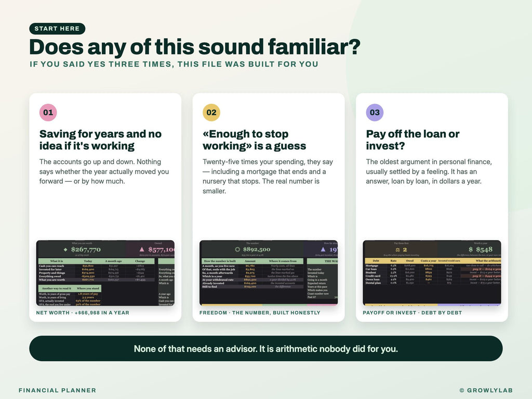Click the 'Owed' column header in debt table
532x399 pixels.
point(410,261)
